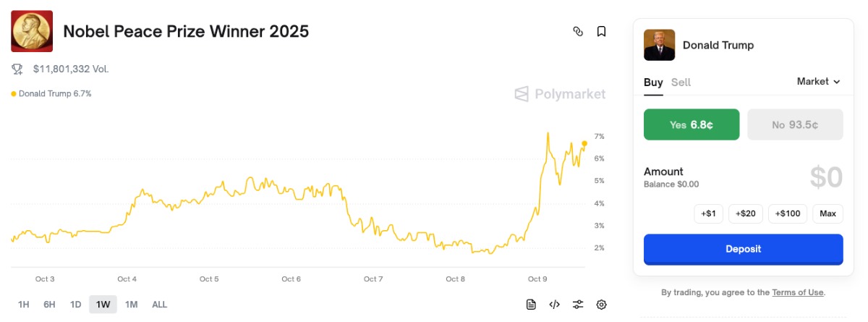The height and width of the screenshot is (322, 868).
Task: Switch to the Buy tab
Action: [653, 82]
